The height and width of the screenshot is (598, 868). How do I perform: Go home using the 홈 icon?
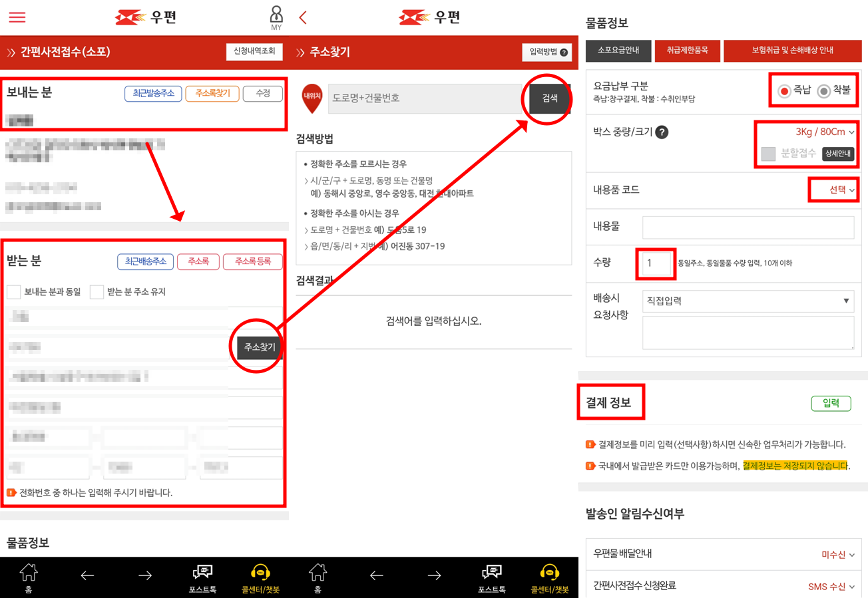(x=29, y=576)
